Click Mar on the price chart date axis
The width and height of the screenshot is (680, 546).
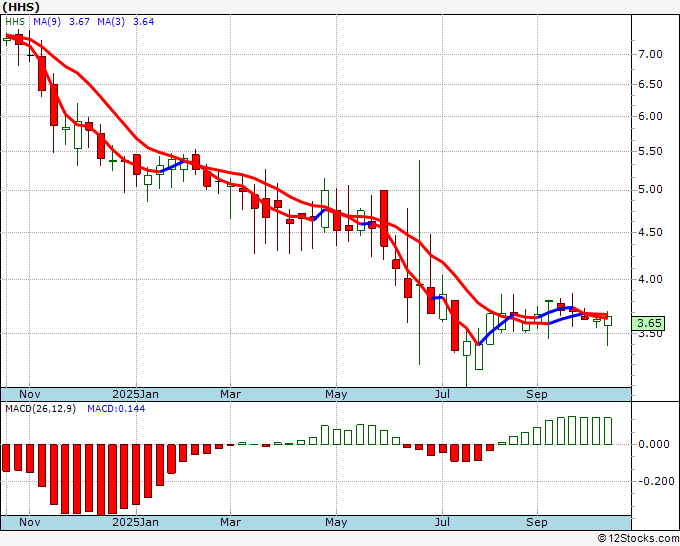pos(230,394)
